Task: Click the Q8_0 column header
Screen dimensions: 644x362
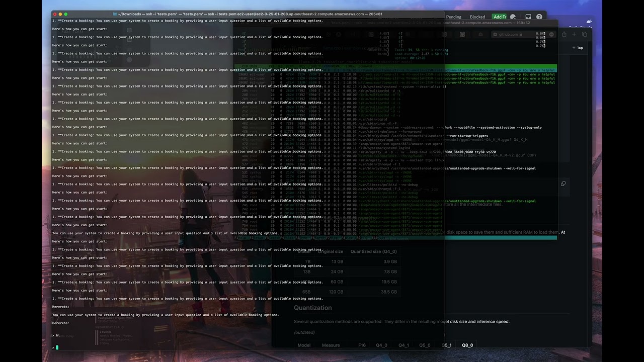Action: click(467, 345)
